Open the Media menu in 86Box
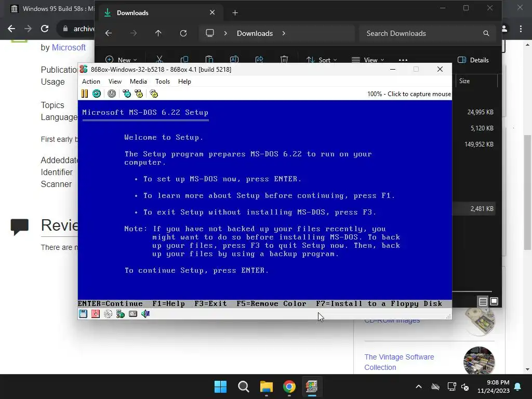Screen dimensions: 532x399 pyautogui.click(x=138, y=82)
